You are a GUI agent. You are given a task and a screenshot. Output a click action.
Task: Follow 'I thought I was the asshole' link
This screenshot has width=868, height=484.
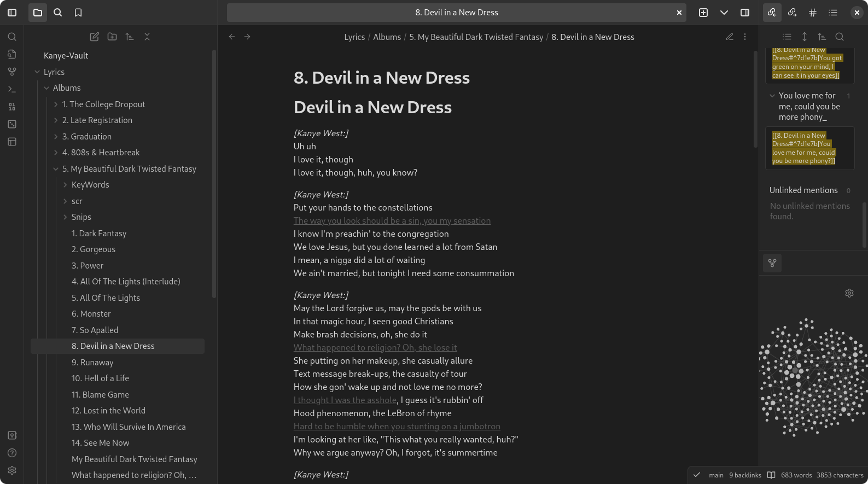pos(345,400)
